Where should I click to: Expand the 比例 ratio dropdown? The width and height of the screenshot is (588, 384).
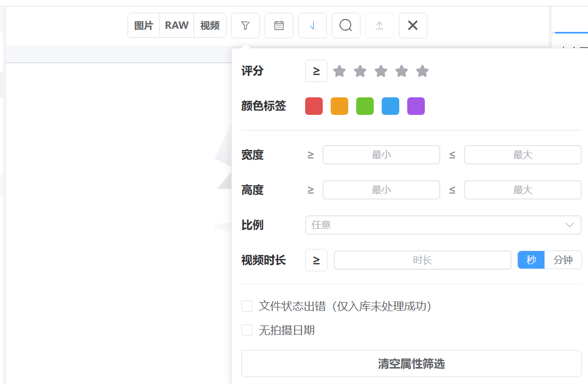443,225
